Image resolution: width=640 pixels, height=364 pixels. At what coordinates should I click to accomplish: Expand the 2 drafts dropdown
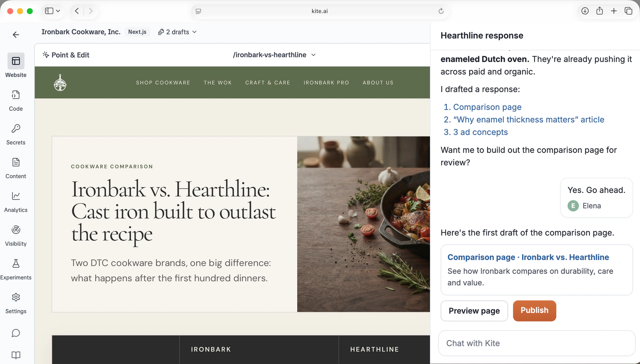pos(178,32)
